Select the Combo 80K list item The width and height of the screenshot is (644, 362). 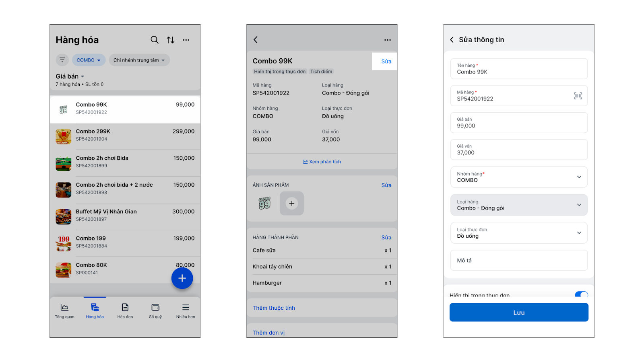pos(125,270)
